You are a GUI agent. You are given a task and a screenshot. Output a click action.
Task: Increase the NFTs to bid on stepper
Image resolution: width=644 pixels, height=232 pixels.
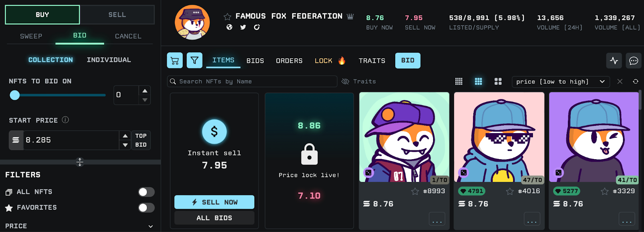coord(145,90)
